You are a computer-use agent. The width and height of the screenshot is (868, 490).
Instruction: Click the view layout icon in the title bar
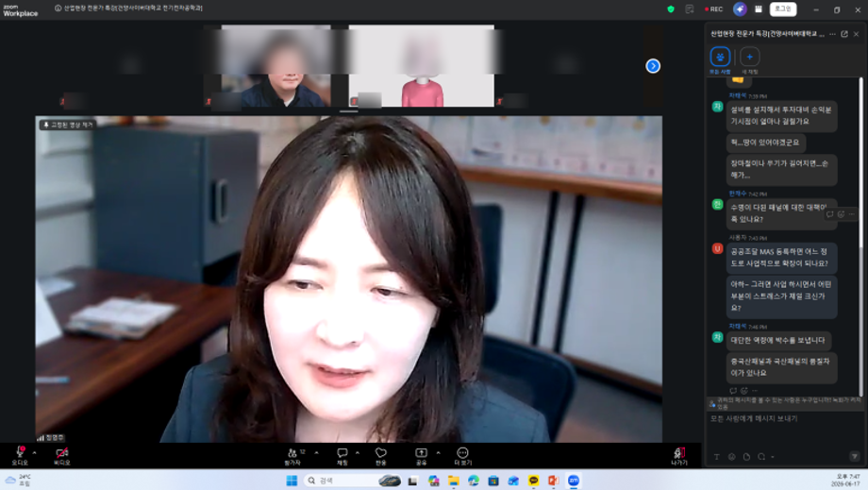pyautogui.click(x=759, y=8)
